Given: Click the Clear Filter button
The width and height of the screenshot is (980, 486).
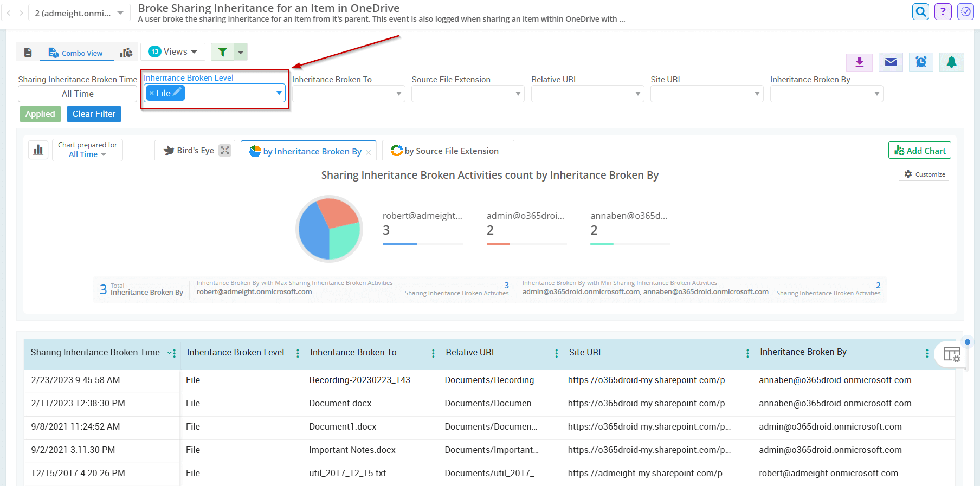Looking at the screenshot, I should coord(94,114).
